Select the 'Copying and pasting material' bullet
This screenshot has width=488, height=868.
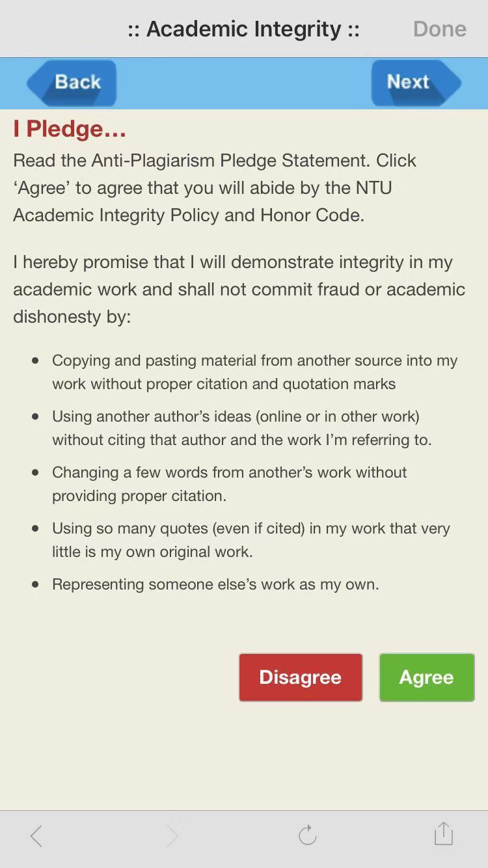[254, 372]
